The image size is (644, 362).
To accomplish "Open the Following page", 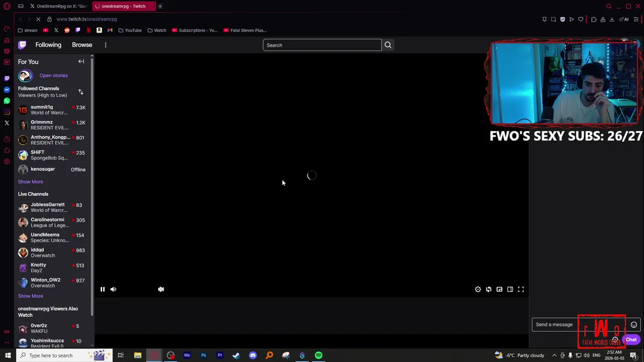I will click(x=48, y=45).
